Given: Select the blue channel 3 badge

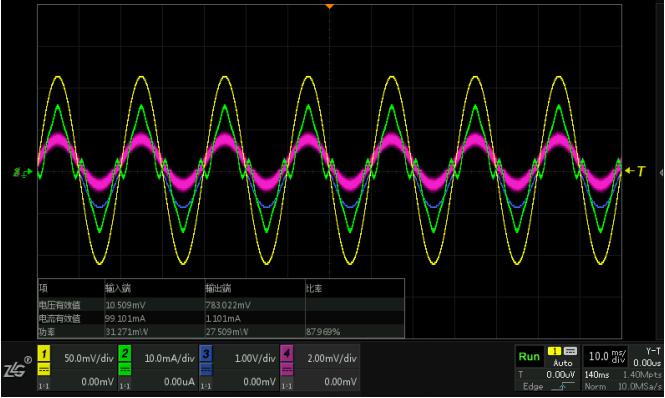Looking at the screenshot, I should (206, 353).
